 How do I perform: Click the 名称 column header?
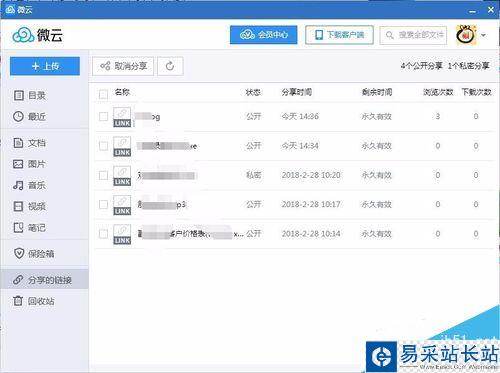point(122,92)
